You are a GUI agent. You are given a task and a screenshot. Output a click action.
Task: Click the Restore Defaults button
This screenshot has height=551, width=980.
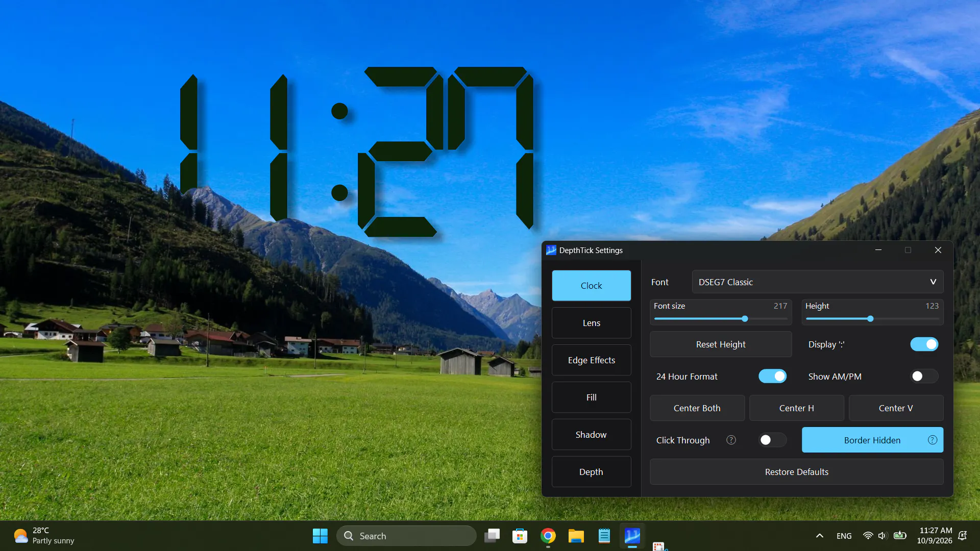point(796,472)
